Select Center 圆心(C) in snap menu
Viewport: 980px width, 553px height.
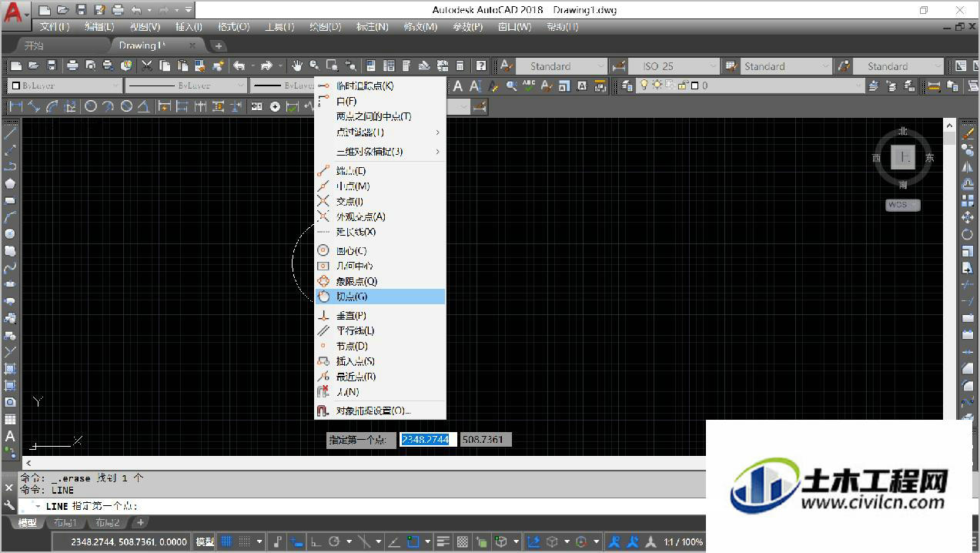[380, 251]
